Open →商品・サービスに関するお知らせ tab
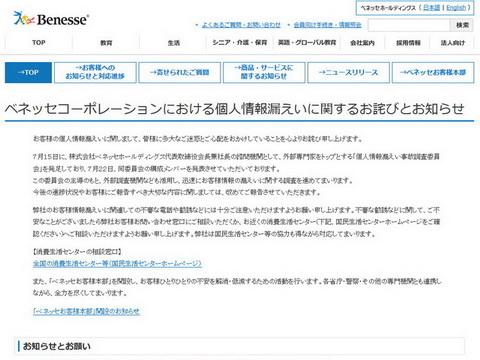Image resolution: width=480 pixels, height=360 pixels. click(264, 72)
